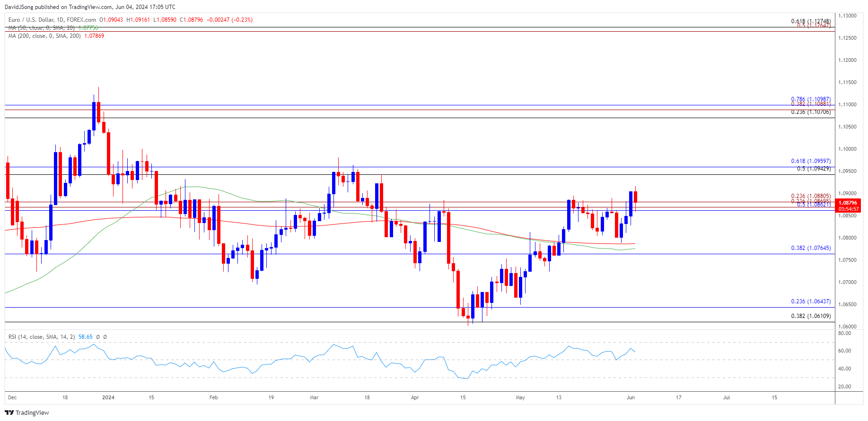Click 1.07500 on the price axis
The height and width of the screenshot is (421, 868).
tap(847, 260)
